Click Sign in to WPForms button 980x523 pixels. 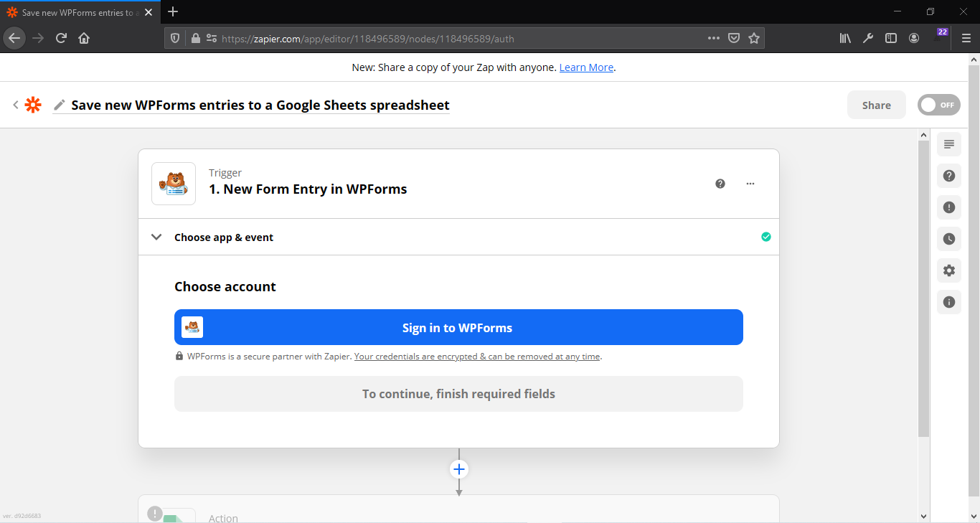(x=458, y=327)
